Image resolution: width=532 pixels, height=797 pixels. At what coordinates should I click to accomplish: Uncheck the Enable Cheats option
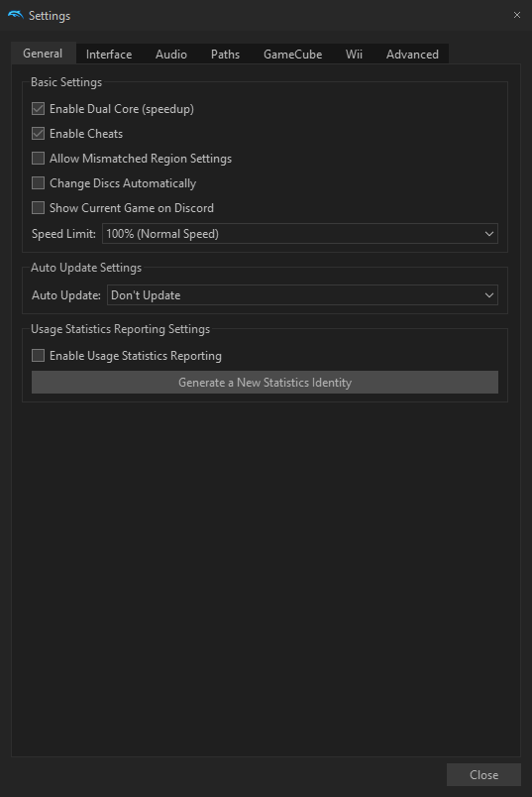click(x=38, y=134)
